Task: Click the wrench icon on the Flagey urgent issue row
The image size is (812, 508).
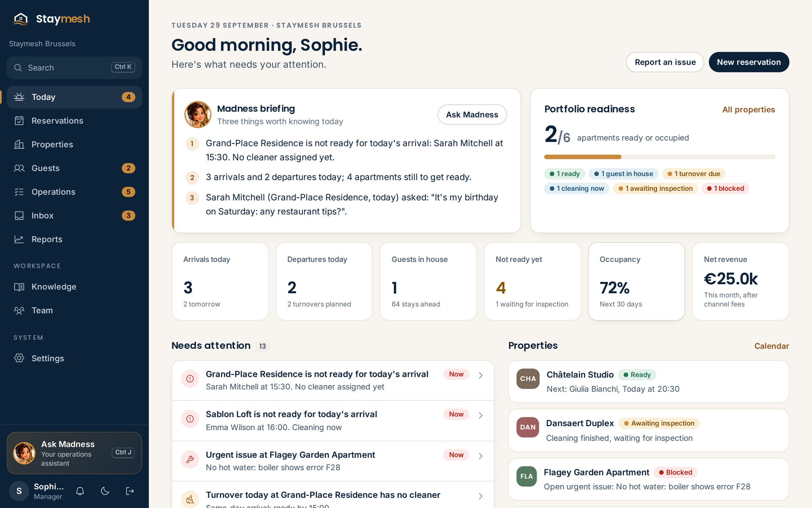Action: (x=190, y=459)
